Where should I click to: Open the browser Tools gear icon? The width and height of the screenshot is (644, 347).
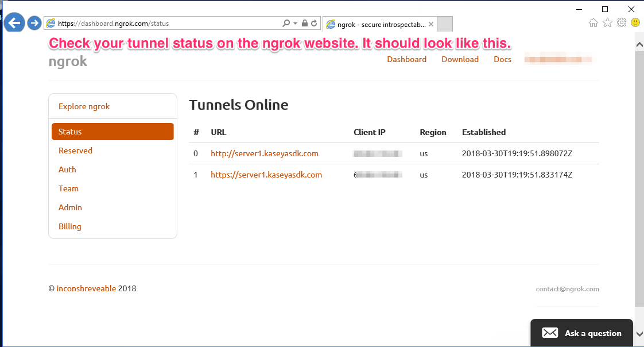coord(622,22)
